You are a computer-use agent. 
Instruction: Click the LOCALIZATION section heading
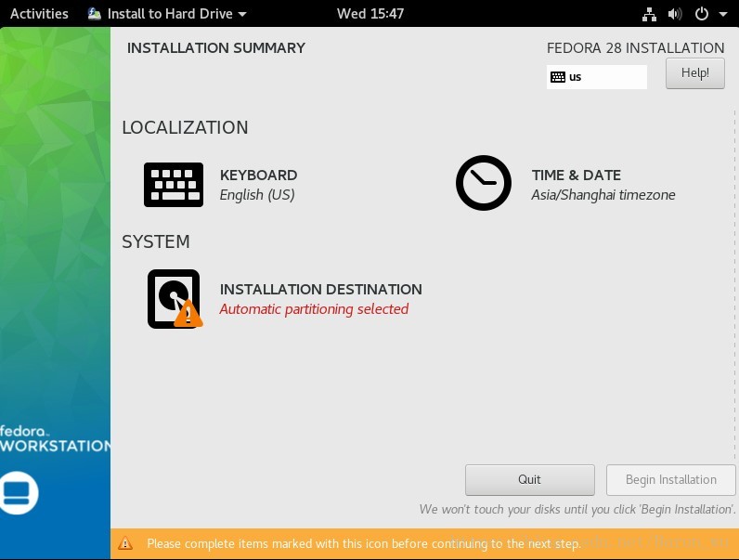pos(185,128)
